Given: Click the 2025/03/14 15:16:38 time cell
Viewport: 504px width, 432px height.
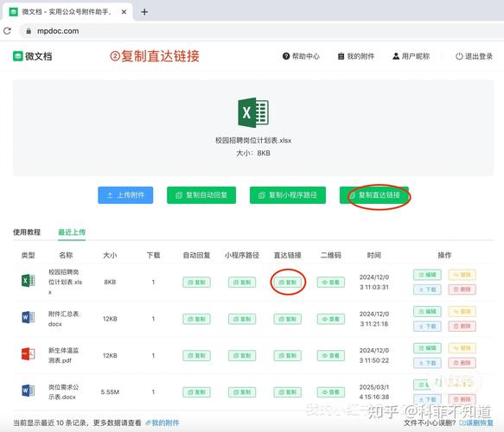Looking at the screenshot, I should point(374,392).
